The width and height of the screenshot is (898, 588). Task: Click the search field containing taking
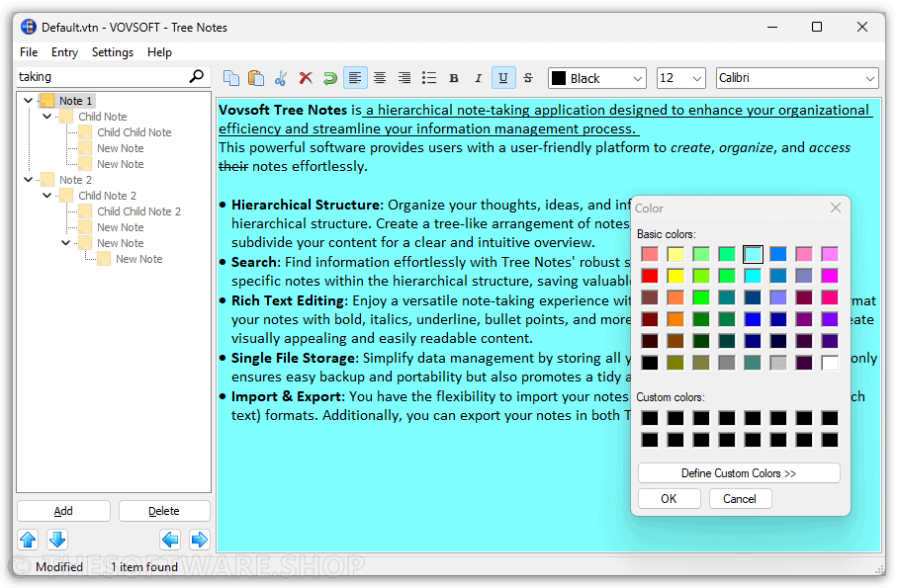click(101, 77)
